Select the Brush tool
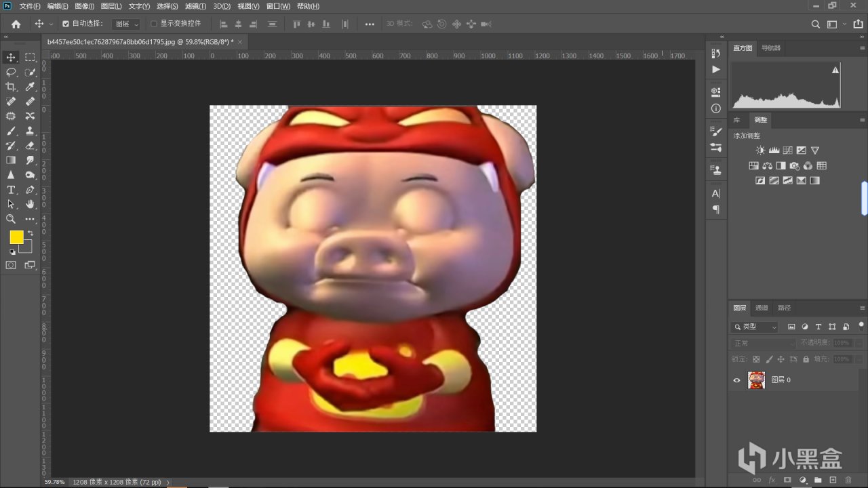The width and height of the screenshot is (868, 488). click(11, 131)
